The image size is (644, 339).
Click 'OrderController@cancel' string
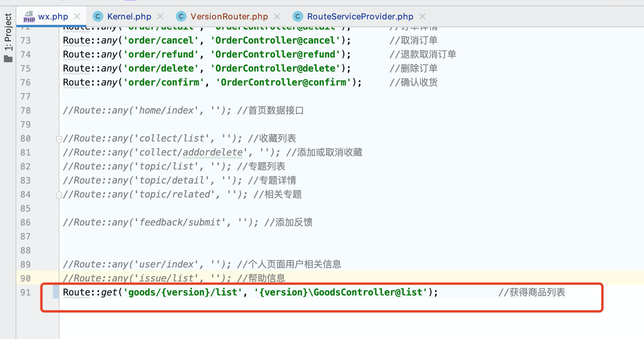coord(275,40)
